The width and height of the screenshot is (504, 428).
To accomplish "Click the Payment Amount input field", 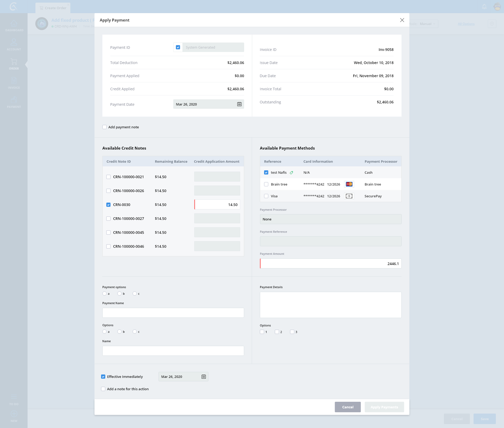I will click(x=330, y=264).
